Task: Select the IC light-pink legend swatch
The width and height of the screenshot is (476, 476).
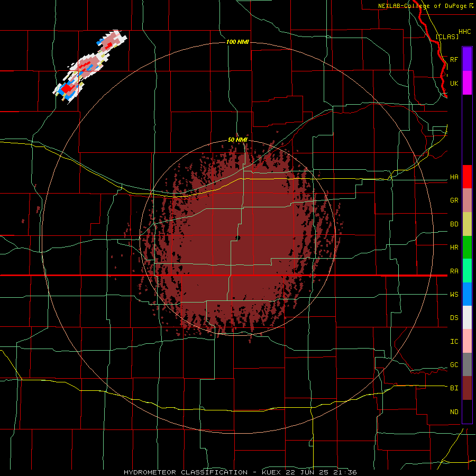Action: click(467, 341)
